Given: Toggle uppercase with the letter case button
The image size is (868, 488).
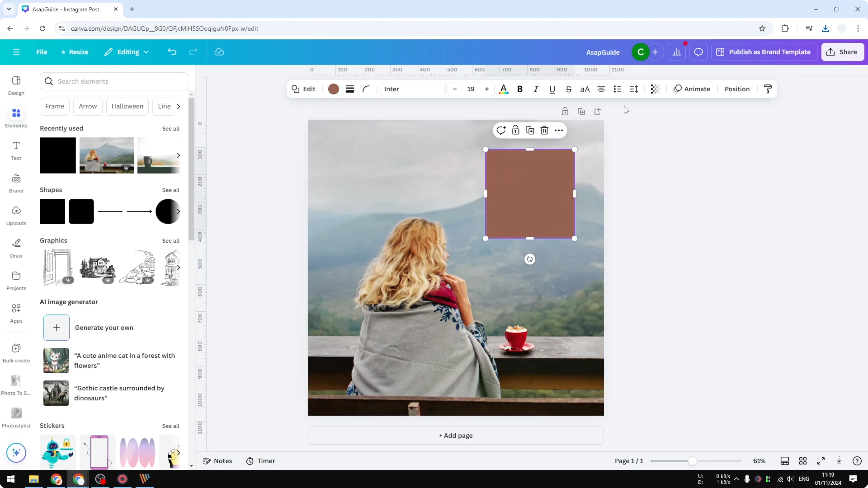Looking at the screenshot, I should (x=585, y=89).
